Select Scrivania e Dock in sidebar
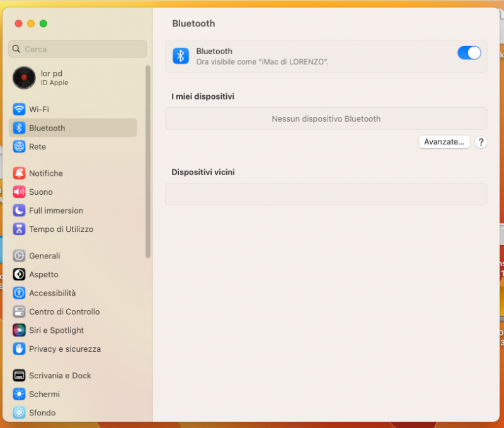The width and height of the screenshot is (504, 428). (60, 375)
